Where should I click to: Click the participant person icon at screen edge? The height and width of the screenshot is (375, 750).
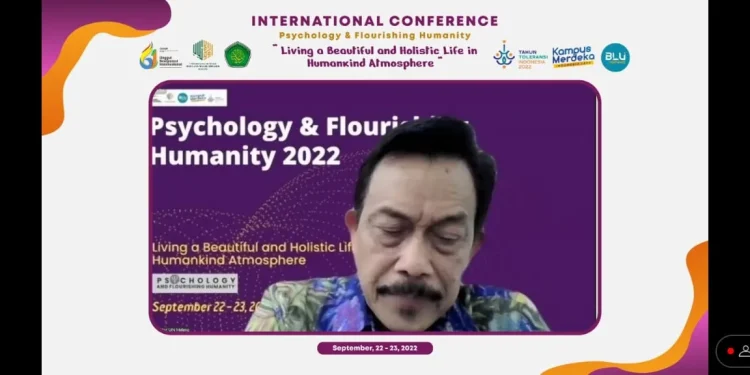tap(745, 352)
